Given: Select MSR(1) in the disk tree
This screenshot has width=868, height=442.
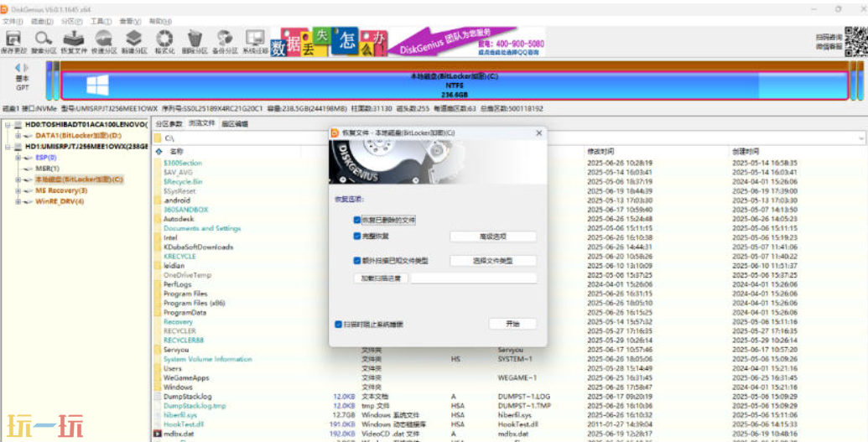Looking at the screenshot, I should tap(48, 169).
